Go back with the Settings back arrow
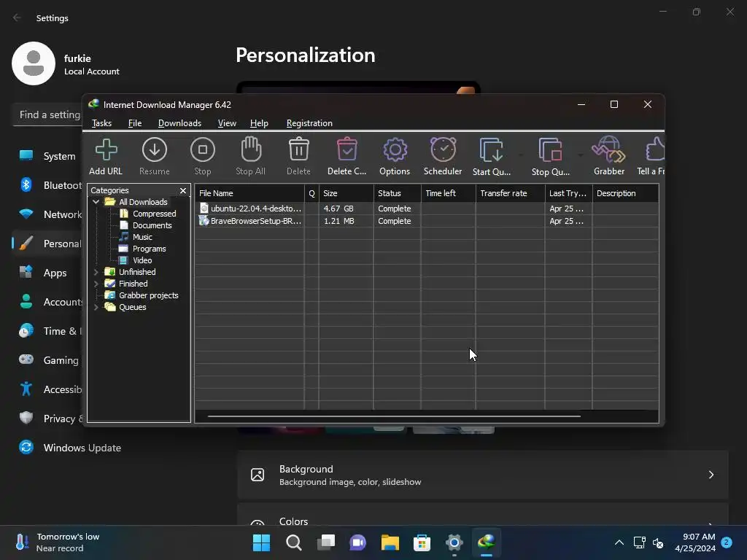The width and height of the screenshot is (747, 560). pyautogui.click(x=18, y=17)
